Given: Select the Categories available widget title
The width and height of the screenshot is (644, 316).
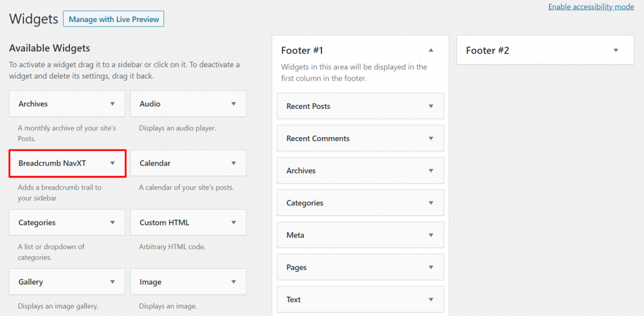Looking at the screenshot, I should pyautogui.click(x=37, y=222).
